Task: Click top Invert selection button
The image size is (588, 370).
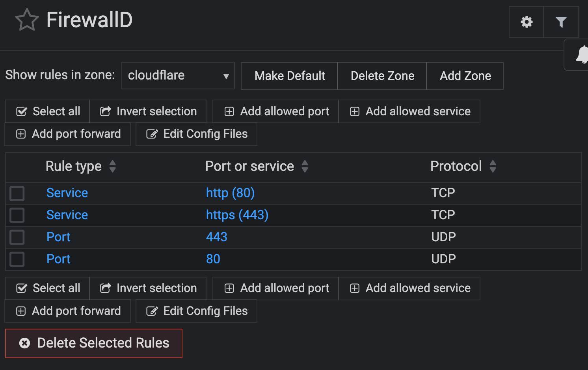Action: click(x=148, y=111)
